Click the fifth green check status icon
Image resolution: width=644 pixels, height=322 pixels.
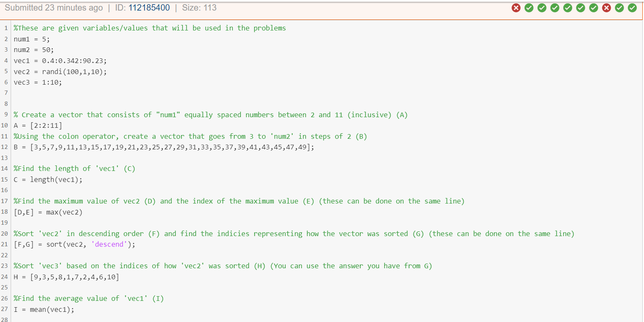[568, 8]
